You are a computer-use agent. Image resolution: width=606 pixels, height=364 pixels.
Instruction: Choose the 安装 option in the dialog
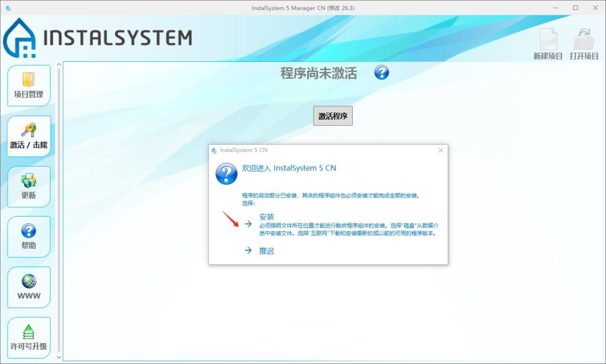267,217
